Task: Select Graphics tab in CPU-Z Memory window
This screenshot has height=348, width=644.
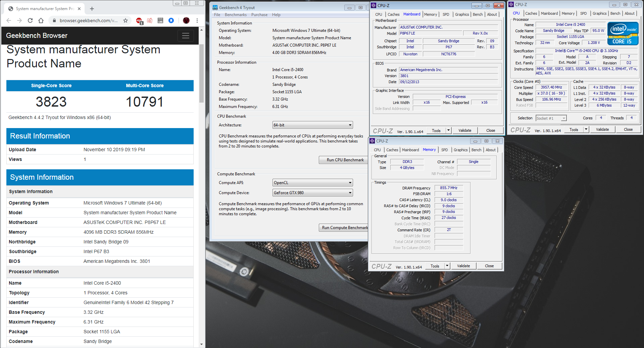Action: (x=460, y=150)
